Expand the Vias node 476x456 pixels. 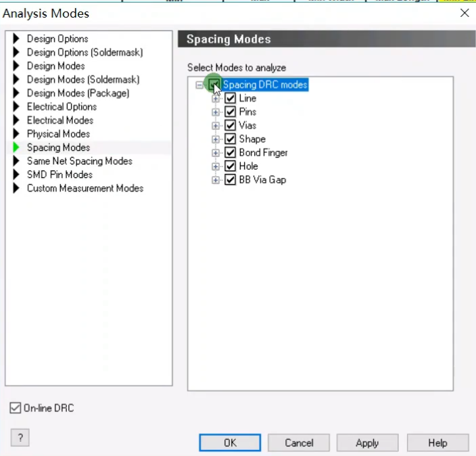pyautogui.click(x=216, y=126)
